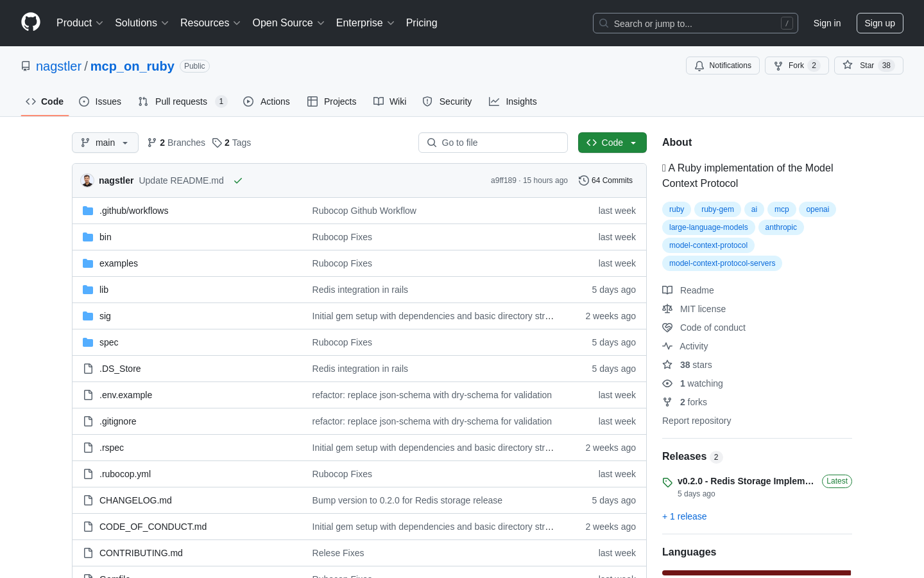
Task: Click the stars icon in About
Action: 667,365
